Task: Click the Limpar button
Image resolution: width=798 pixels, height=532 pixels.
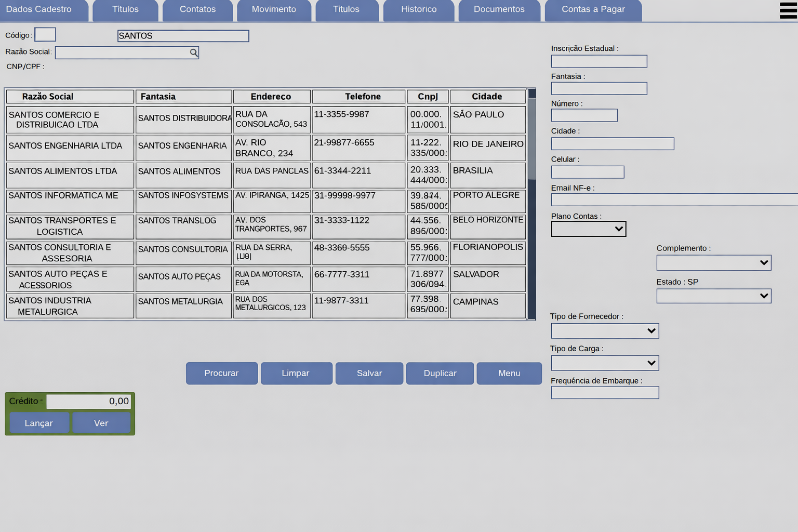Action: (x=296, y=374)
